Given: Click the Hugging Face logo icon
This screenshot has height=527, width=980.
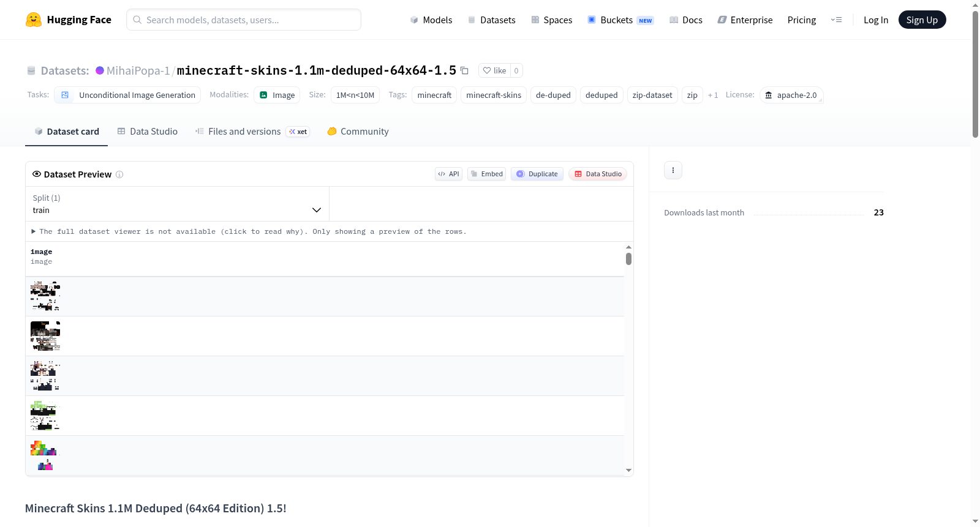Looking at the screenshot, I should point(34,20).
